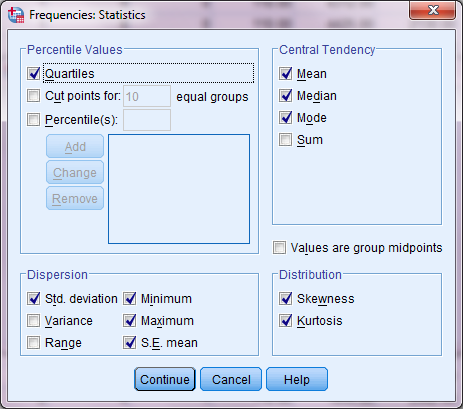
Task: Uncheck the Quartiles checkbox
Action: click(x=33, y=73)
